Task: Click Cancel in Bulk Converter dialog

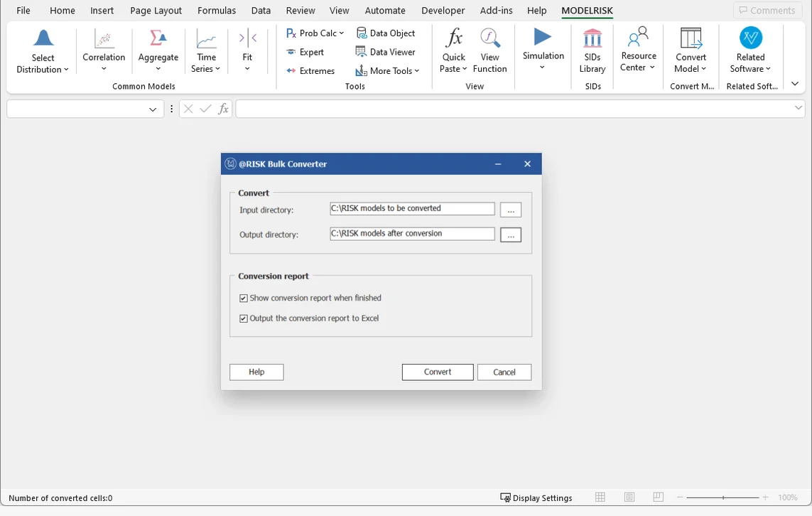Action: [504, 372]
